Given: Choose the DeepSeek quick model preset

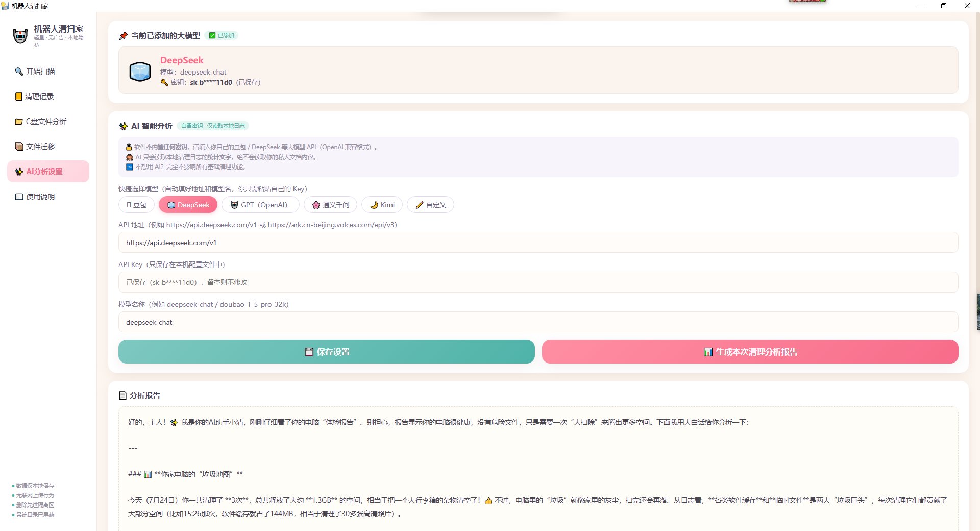Looking at the screenshot, I should pos(188,205).
